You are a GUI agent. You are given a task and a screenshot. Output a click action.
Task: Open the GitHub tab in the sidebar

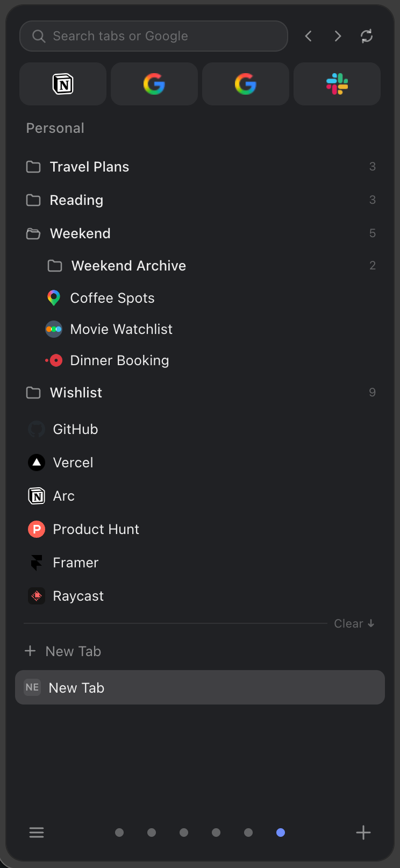[75, 429]
